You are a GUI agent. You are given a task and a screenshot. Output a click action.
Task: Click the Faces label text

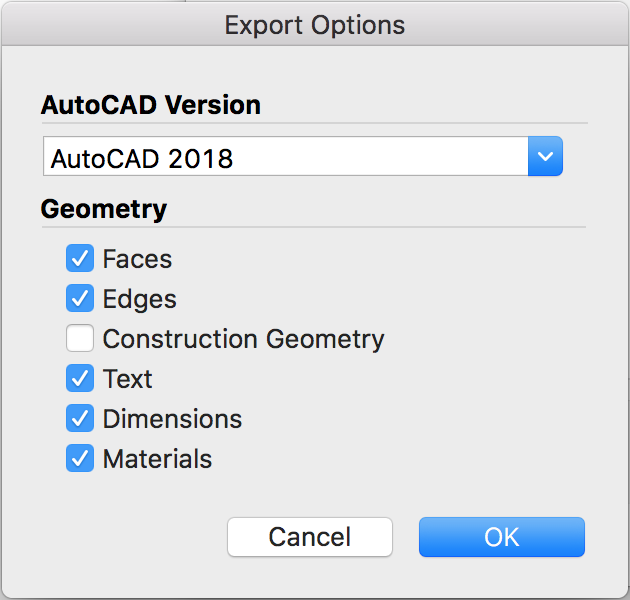pyautogui.click(x=137, y=259)
